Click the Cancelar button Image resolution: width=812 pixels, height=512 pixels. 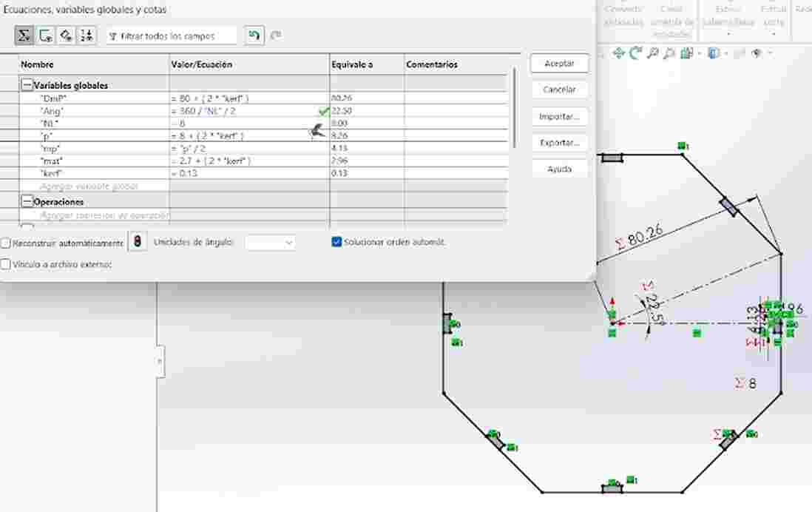point(559,90)
